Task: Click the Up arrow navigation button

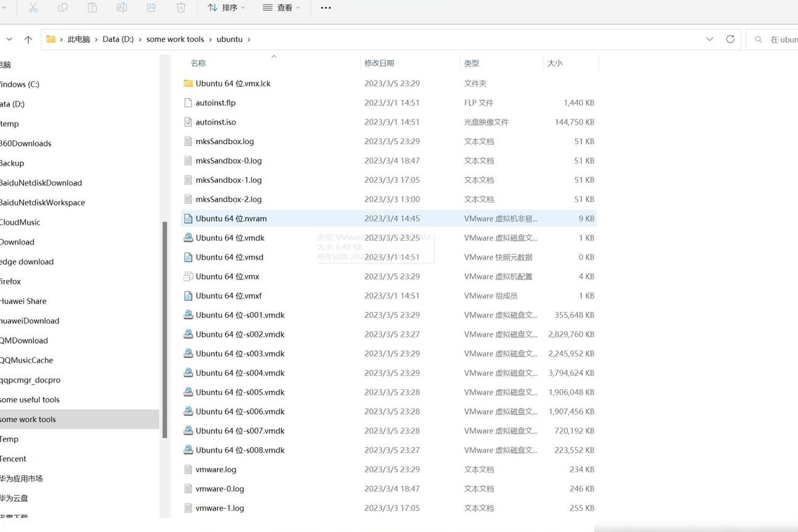Action: (28, 39)
